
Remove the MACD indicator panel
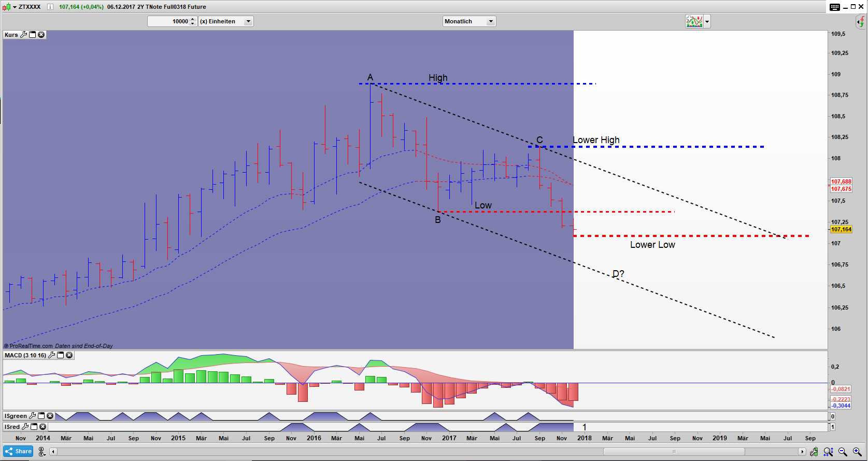(x=69, y=355)
